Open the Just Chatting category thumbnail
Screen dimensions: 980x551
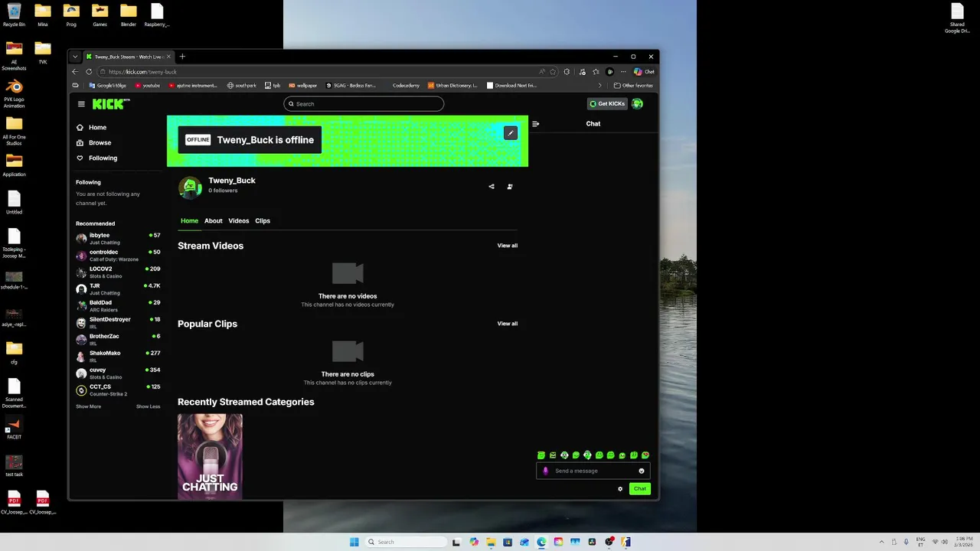point(210,457)
